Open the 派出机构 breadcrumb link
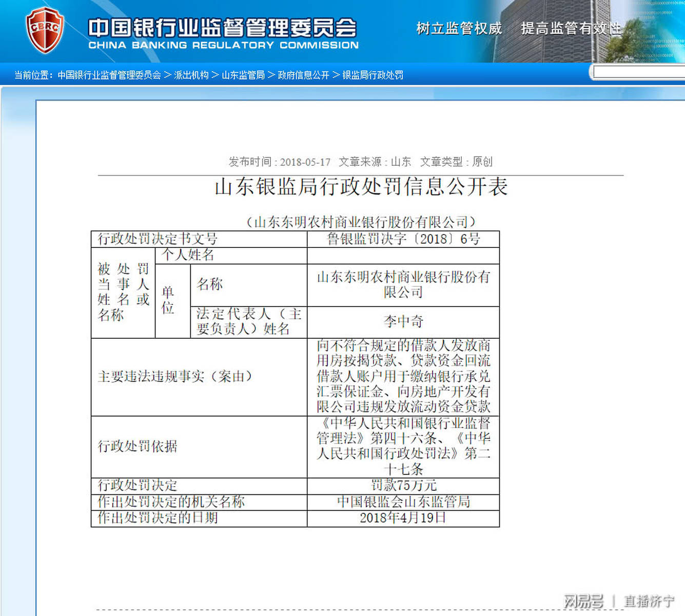The width and height of the screenshot is (685, 616). point(191,75)
